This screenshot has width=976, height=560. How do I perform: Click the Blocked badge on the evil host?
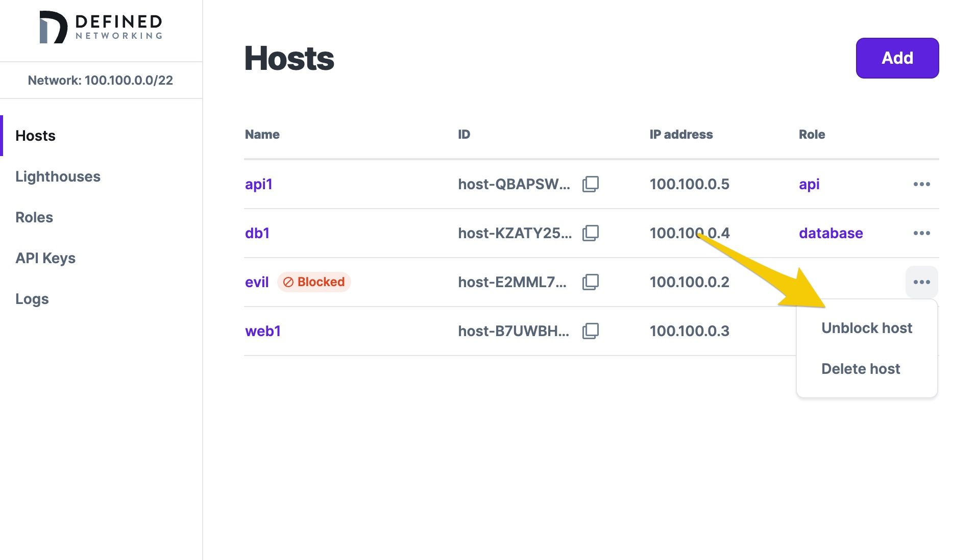314,282
